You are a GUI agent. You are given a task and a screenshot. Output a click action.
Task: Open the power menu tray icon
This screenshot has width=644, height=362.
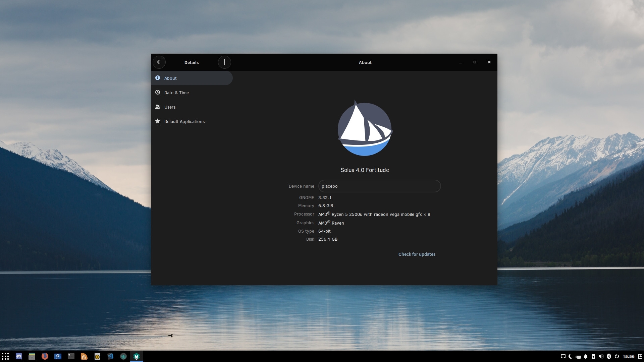pyautogui.click(x=617, y=356)
